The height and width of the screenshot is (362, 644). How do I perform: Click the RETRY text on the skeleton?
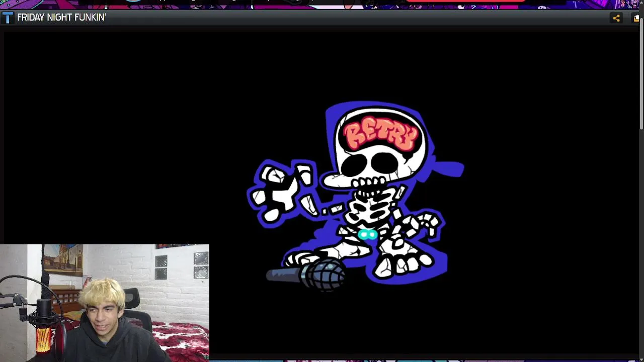click(381, 134)
